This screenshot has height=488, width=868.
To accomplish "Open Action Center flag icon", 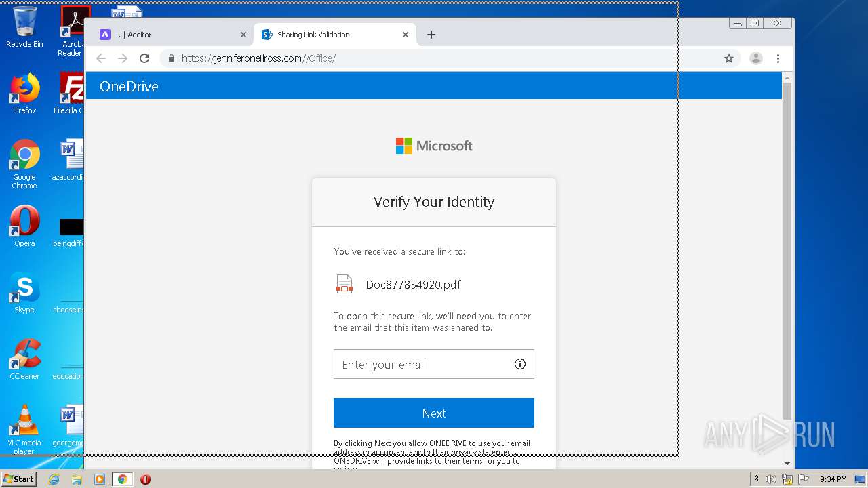I will [804, 479].
